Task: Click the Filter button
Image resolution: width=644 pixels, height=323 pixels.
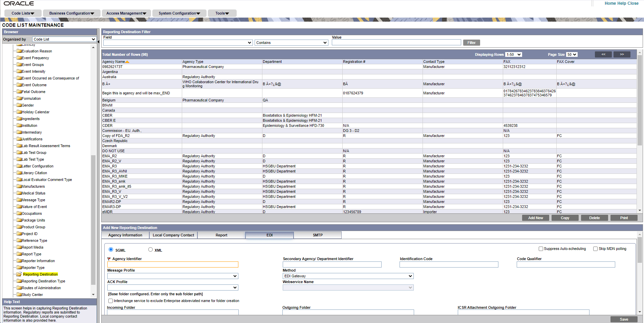Action: (471, 43)
